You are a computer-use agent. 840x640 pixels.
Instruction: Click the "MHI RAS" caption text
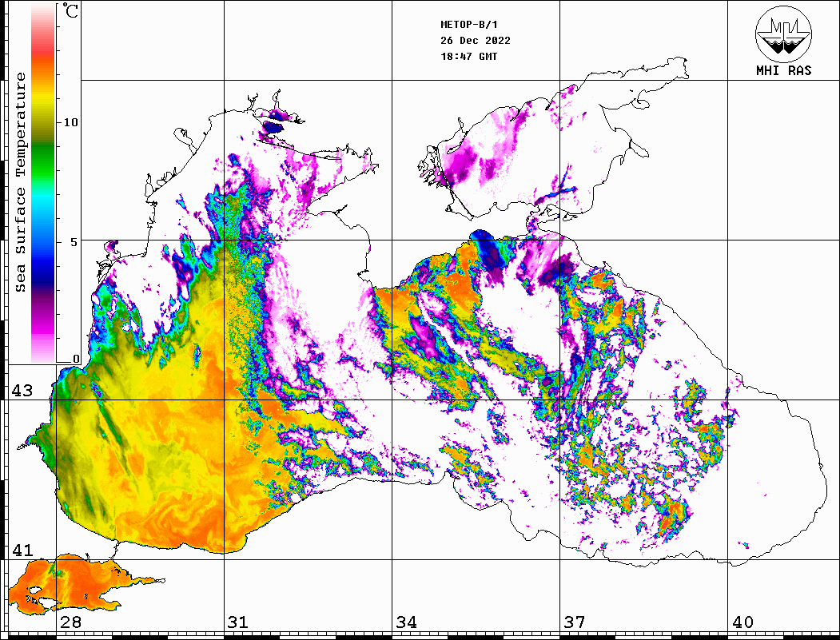(784, 70)
